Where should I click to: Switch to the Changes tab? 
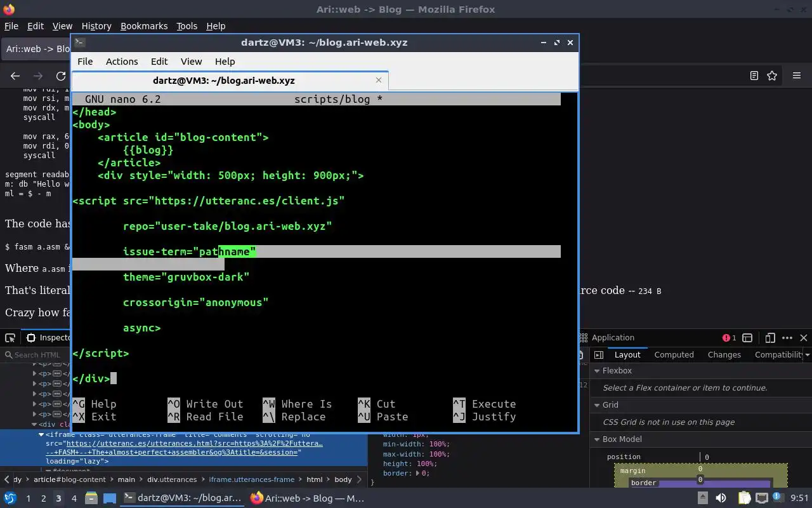pyautogui.click(x=724, y=355)
